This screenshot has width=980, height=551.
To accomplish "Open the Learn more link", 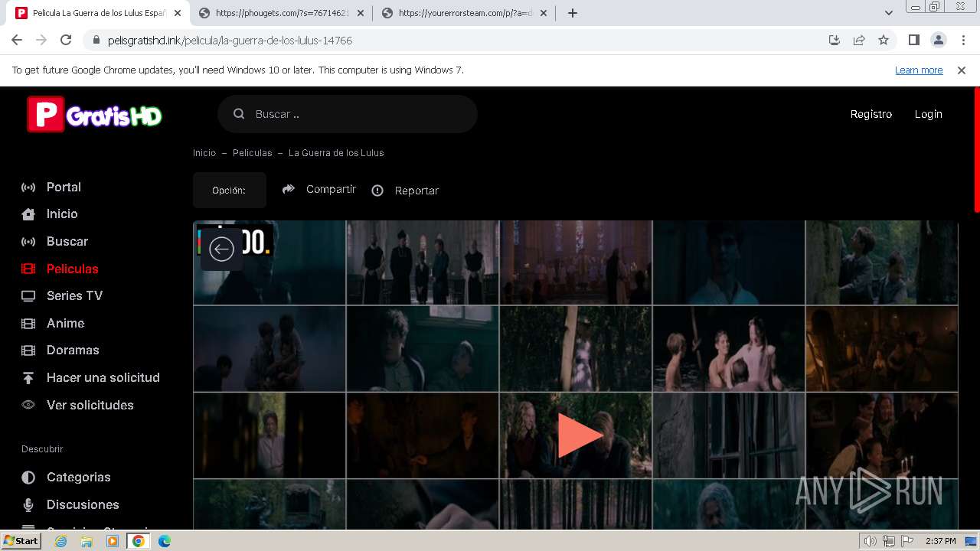I will [919, 70].
